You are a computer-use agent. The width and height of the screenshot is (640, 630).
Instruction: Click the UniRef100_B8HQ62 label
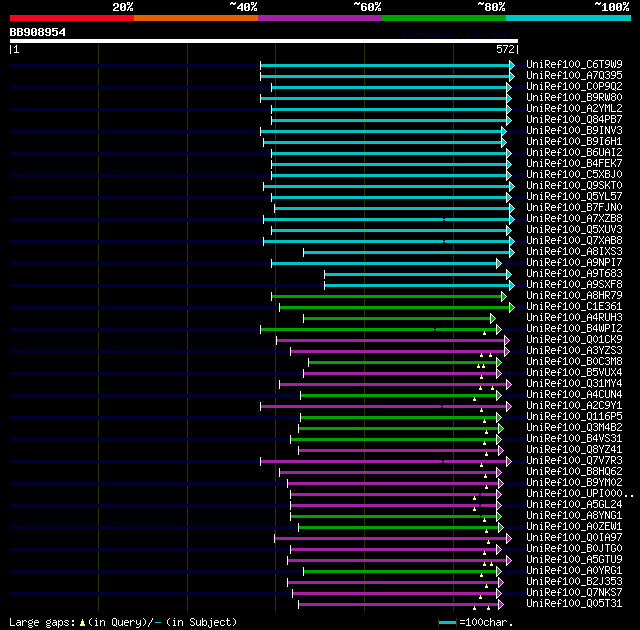click(x=574, y=472)
